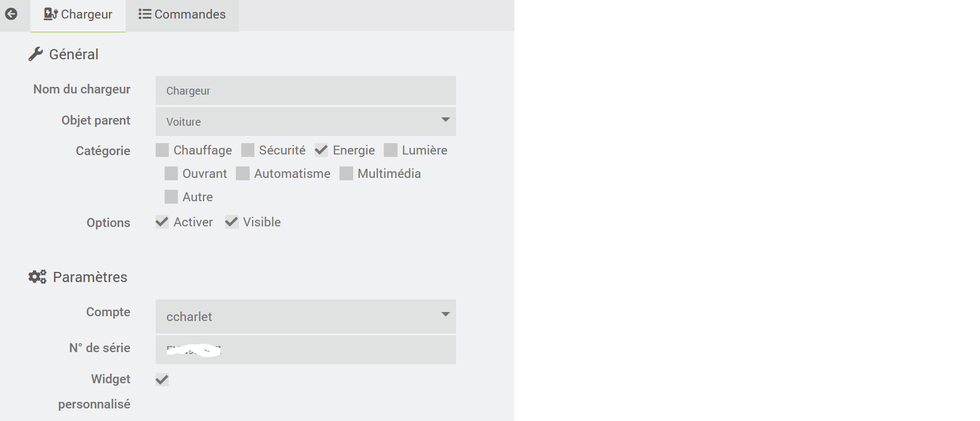Click the Nom du chargeur field
Screen dimensions: 980x421
305,90
